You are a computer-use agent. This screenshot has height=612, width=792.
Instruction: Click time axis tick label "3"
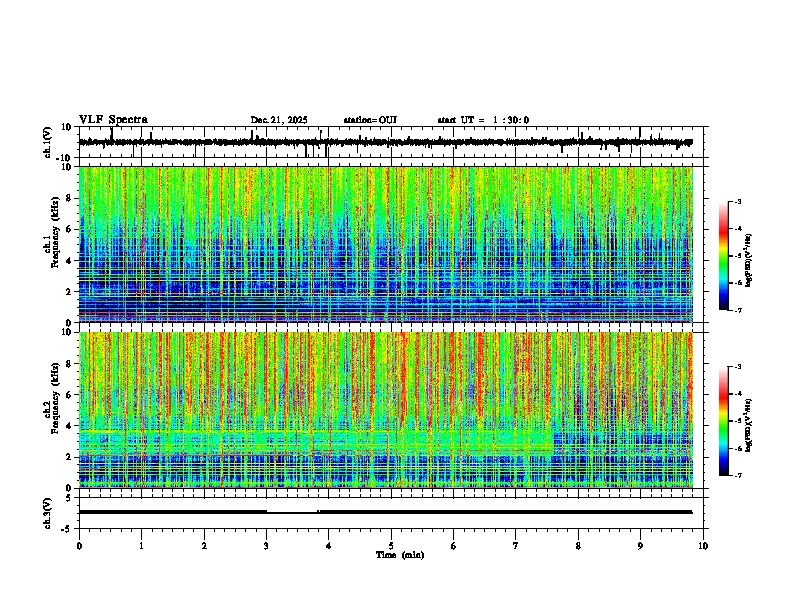click(266, 546)
